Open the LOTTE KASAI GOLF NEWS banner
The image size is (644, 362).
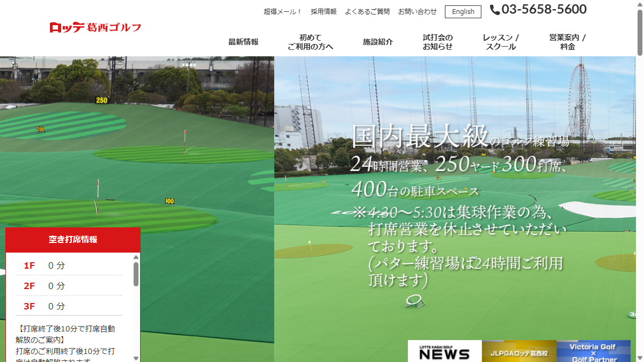pos(445,351)
